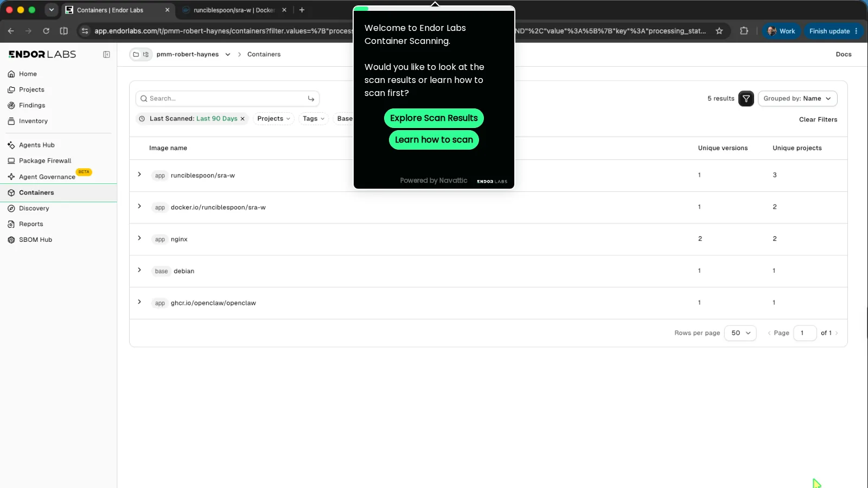The width and height of the screenshot is (868, 488).
Task: Open Tags filter dropdown
Action: coord(314,119)
